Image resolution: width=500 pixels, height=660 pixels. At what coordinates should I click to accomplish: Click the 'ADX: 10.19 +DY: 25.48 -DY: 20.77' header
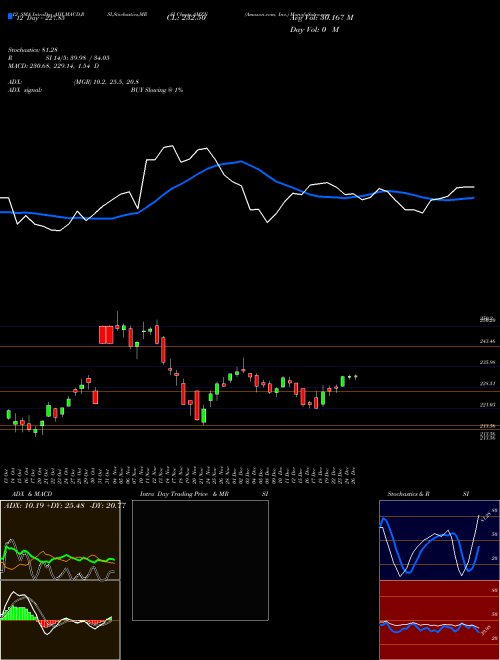65,506
